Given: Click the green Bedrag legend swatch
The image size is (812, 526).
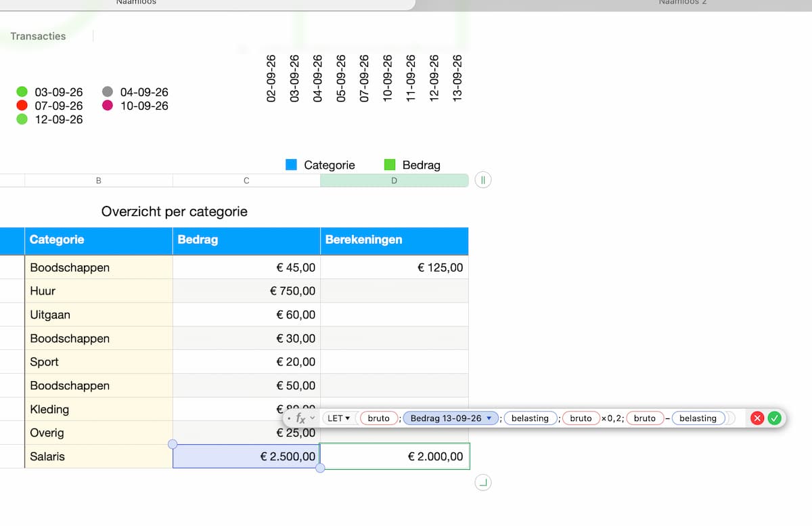Looking at the screenshot, I should (390, 165).
